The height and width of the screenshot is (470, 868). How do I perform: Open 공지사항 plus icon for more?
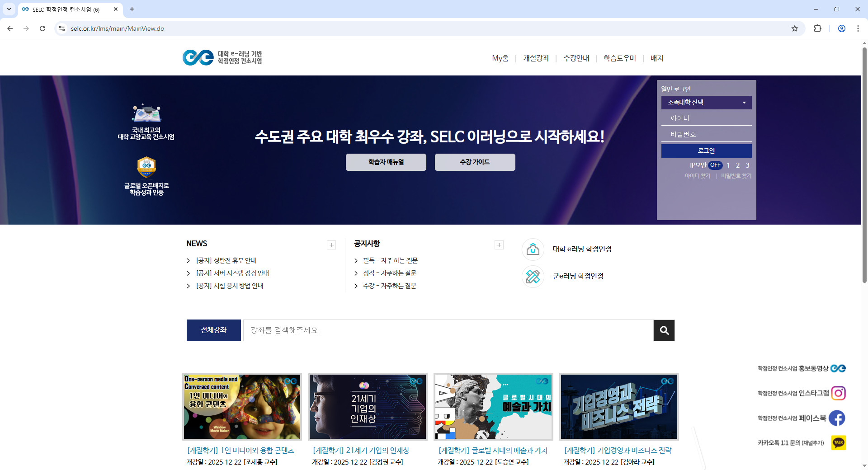pyautogui.click(x=499, y=245)
